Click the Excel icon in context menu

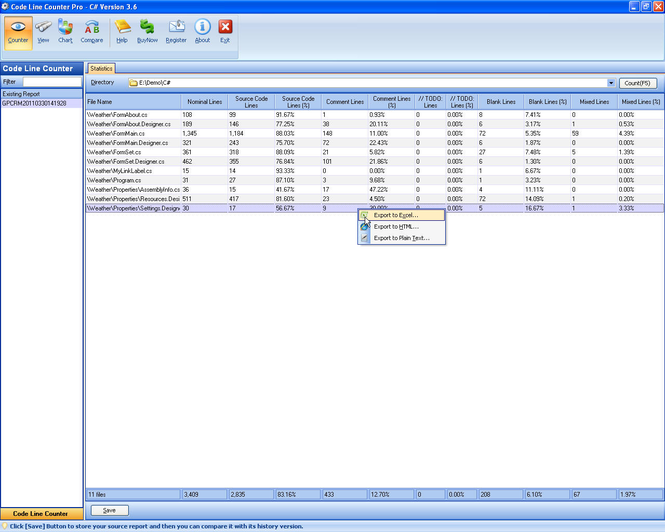click(x=364, y=215)
